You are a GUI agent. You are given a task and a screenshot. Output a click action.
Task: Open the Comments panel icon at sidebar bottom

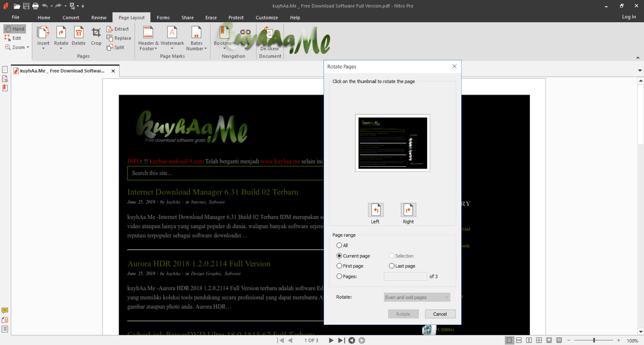[x=5, y=310]
